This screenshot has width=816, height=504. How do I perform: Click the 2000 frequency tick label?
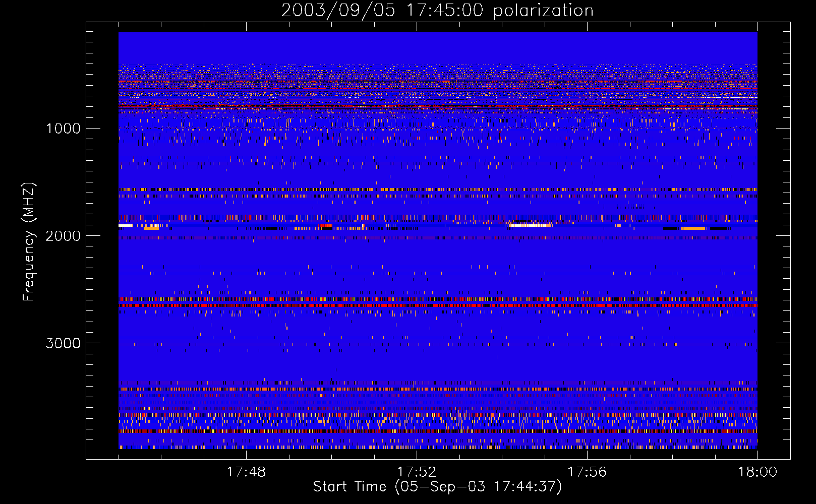coord(63,236)
